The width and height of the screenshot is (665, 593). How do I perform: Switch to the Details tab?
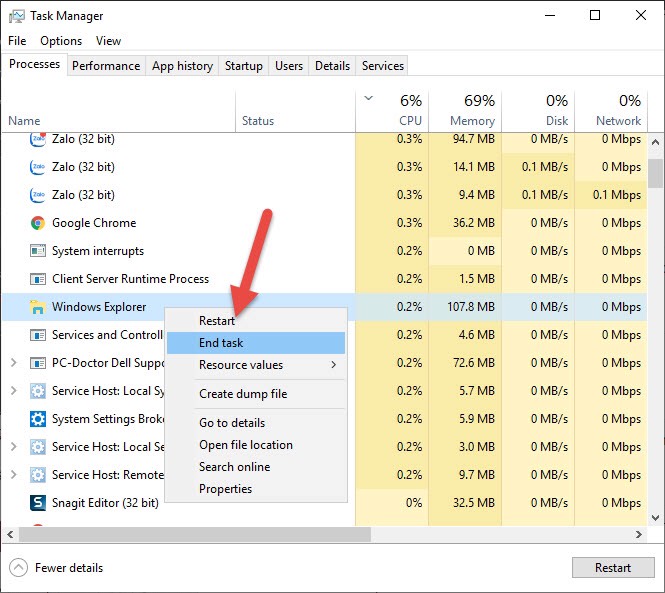(332, 66)
